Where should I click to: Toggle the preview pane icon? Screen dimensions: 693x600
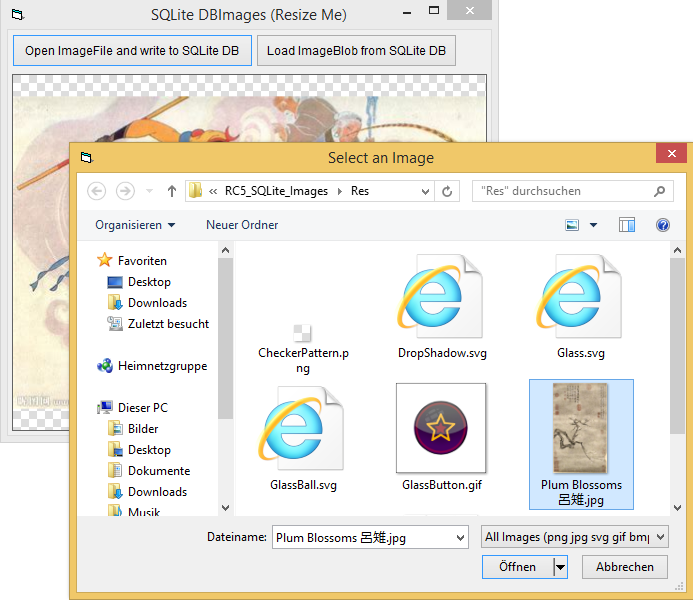pos(627,225)
